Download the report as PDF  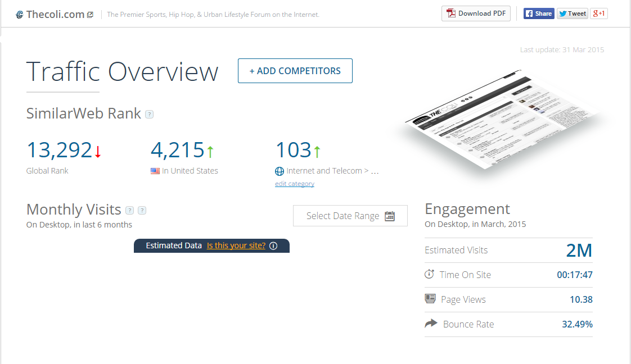[476, 13]
